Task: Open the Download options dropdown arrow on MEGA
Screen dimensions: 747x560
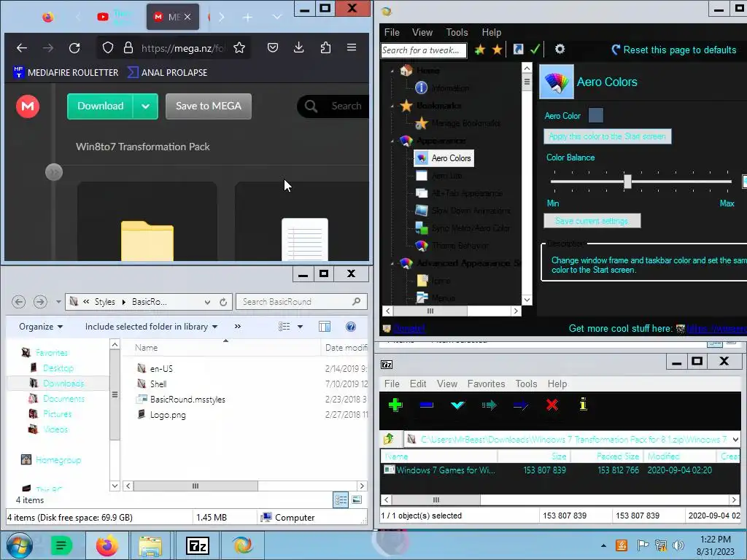Action: (x=146, y=106)
